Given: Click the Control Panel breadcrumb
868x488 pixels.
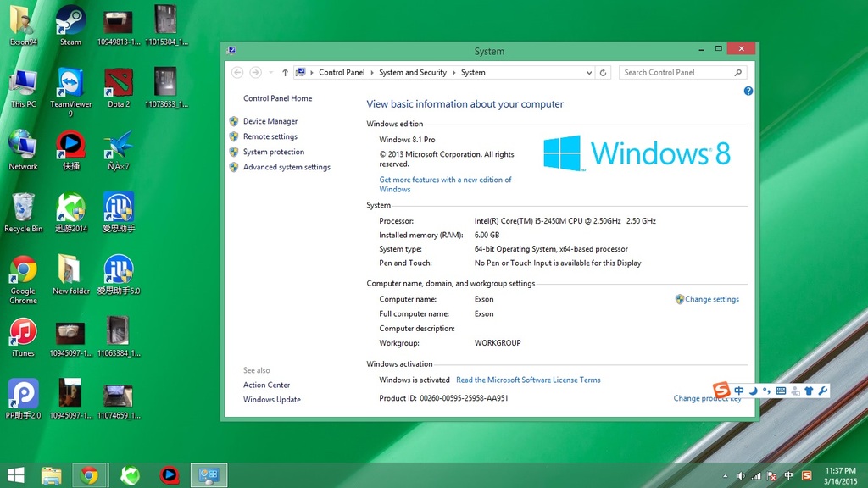Looking at the screenshot, I should [x=342, y=73].
